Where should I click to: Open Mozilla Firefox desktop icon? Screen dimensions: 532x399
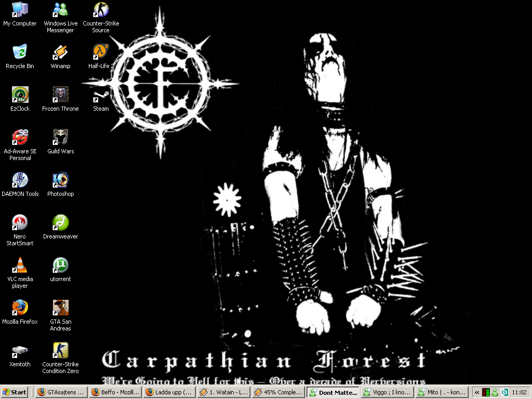[x=20, y=312]
